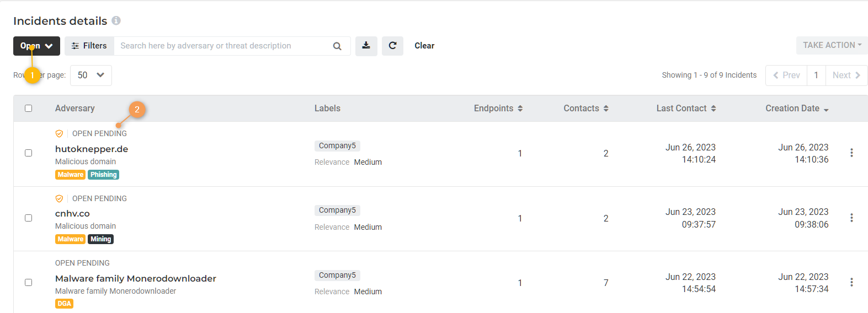Check the box for hutoknepper.de incident
The height and width of the screenshot is (313, 868).
(x=29, y=153)
